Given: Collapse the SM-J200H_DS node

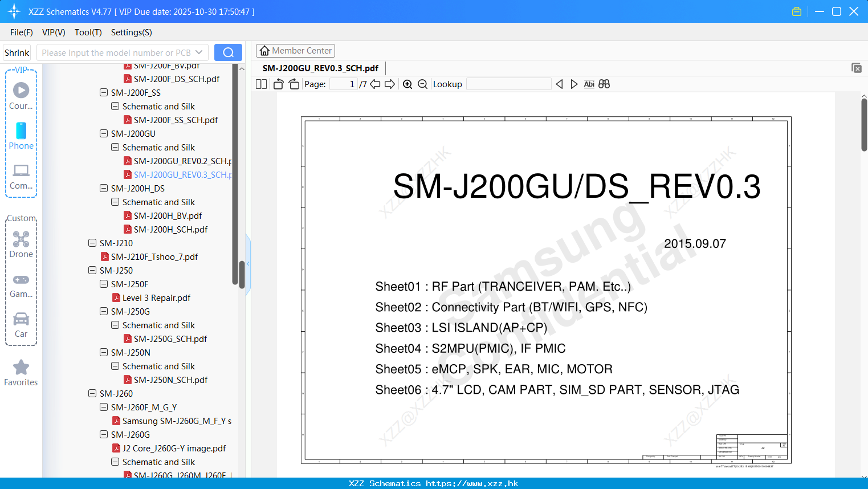Looking at the screenshot, I should point(104,188).
